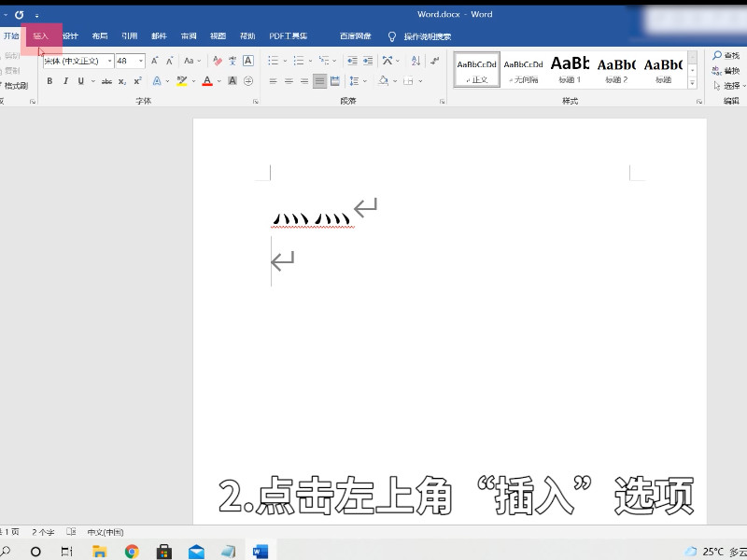Expand the Styles gallery more arrow
The width and height of the screenshot is (747, 560).
693,83
